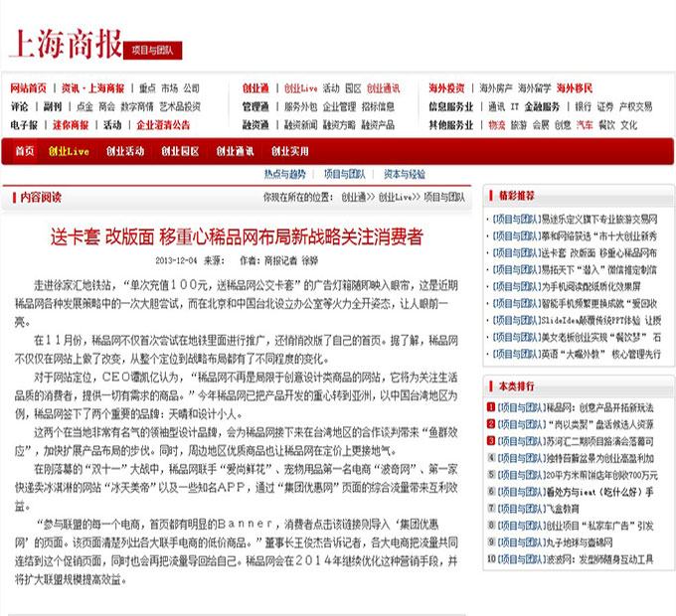Open the 海外移民 link
This screenshot has height=616, width=676.
[575, 88]
